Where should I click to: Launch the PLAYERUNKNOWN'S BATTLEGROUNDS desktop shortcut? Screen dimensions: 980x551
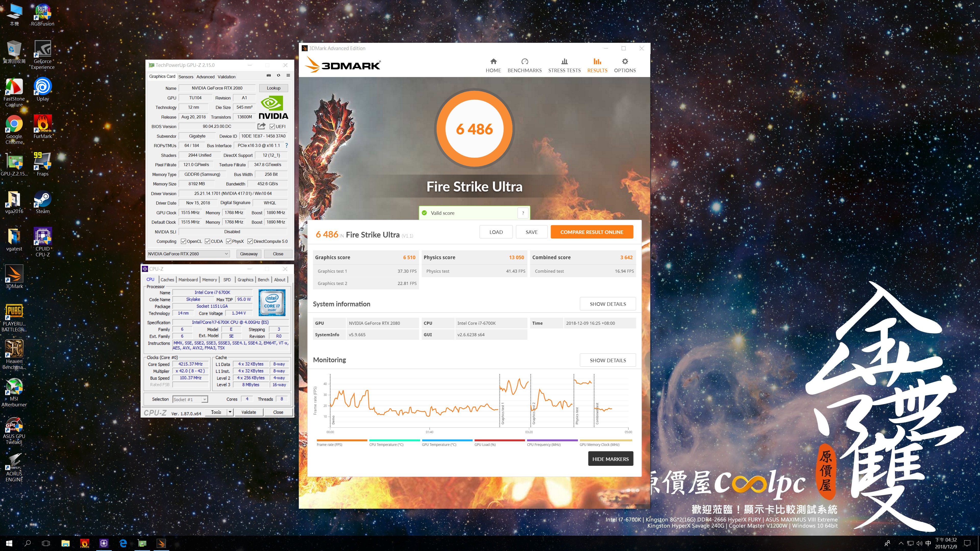pos(14,318)
